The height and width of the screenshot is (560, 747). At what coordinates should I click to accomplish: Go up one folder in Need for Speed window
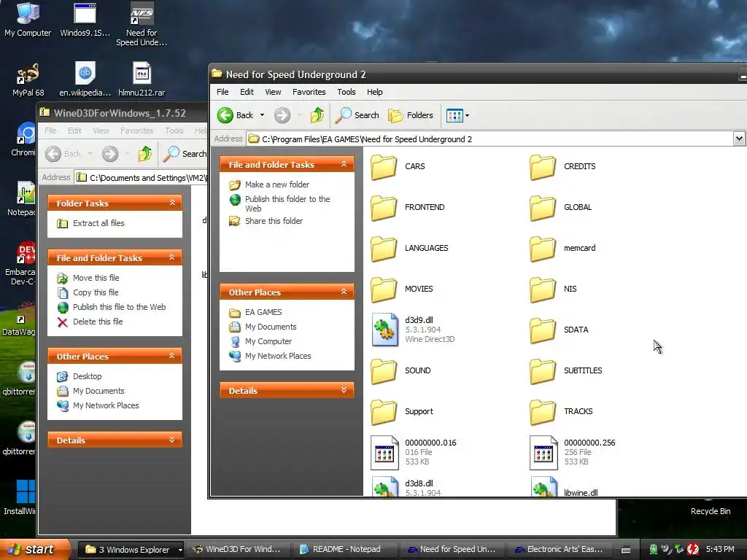[317, 115]
